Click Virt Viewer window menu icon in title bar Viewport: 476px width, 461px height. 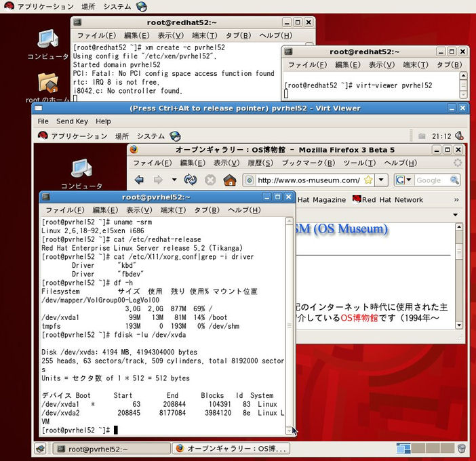click(x=39, y=108)
